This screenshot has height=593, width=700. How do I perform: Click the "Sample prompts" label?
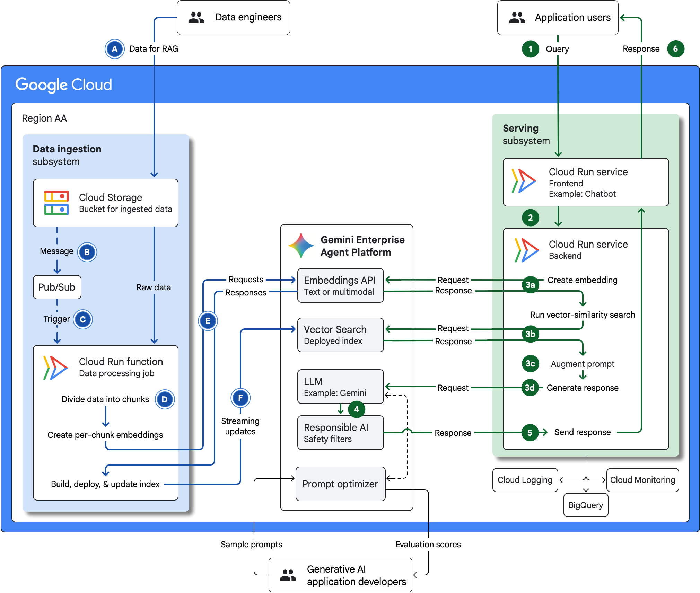(251, 545)
